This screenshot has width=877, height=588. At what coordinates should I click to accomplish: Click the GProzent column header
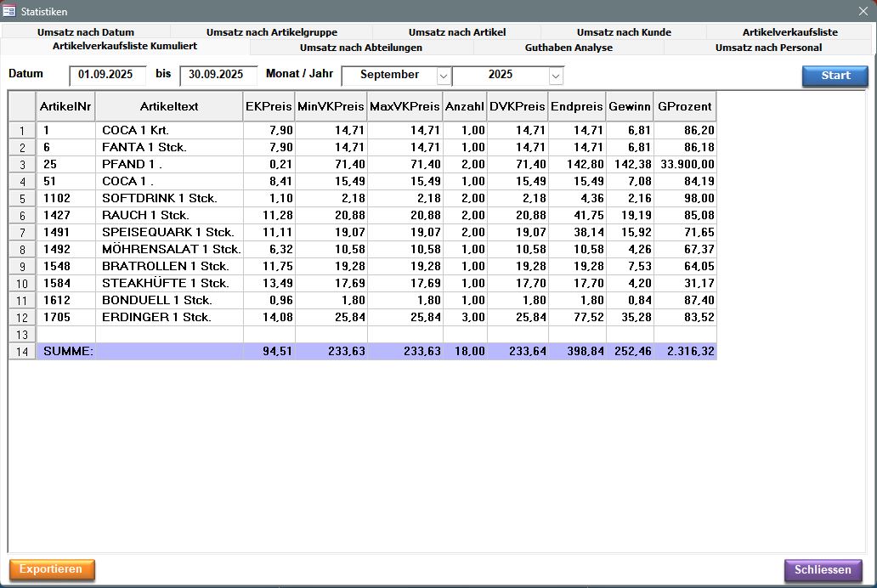tap(684, 107)
